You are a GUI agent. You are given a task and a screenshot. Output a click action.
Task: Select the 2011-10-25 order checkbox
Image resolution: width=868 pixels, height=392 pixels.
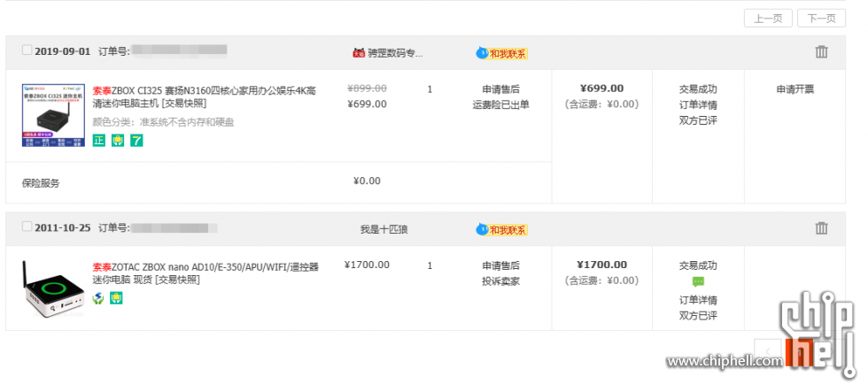click(27, 227)
